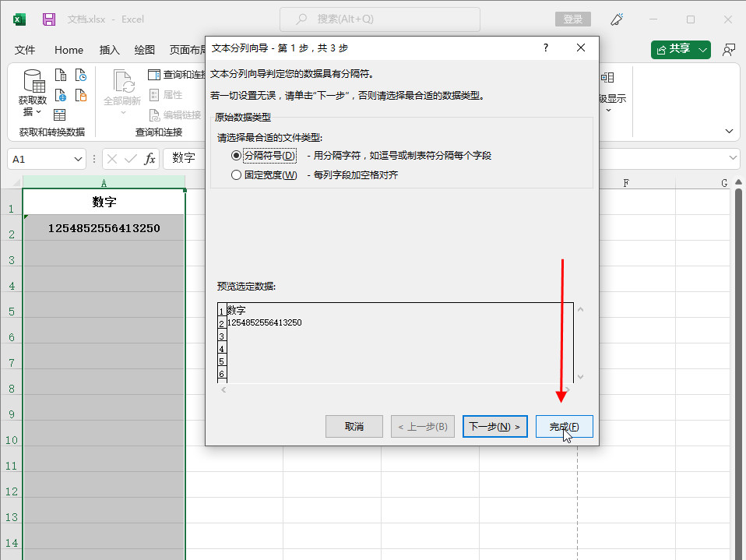The height and width of the screenshot is (560, 746).
Task: Expand the A1 name box dropdown
Action: click(x=79, y=159)
